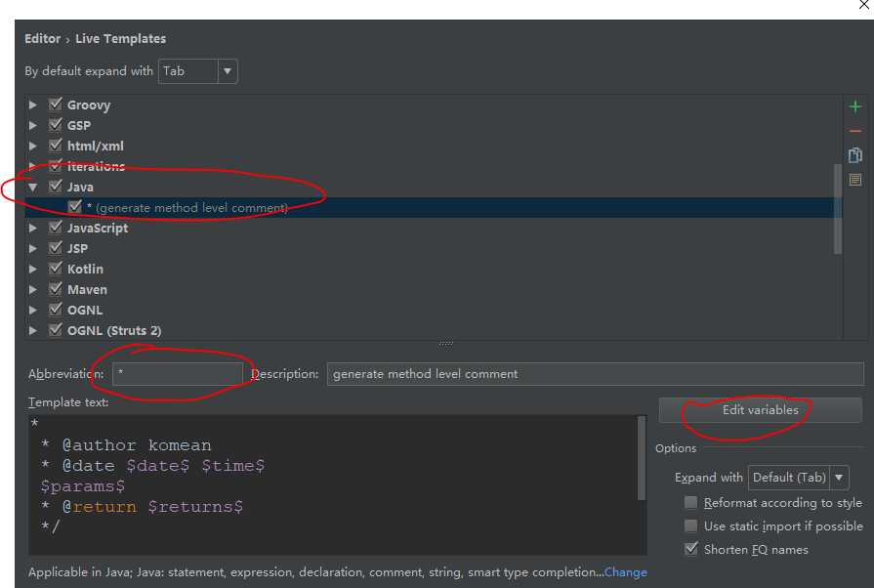Viewport: 874px width, 588px height.
Task: Enable Reformat according to style
Action: 691,502
